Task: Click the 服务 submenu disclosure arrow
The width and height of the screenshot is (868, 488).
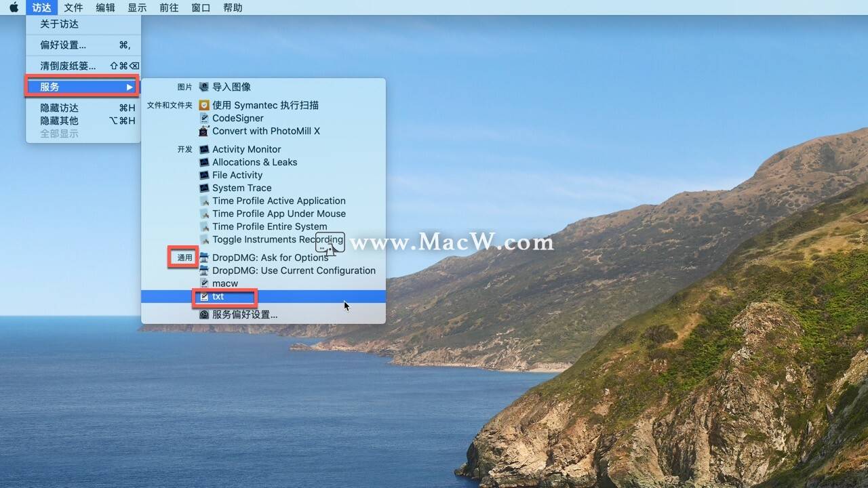Action: pyautogui.click(x=130, y=87)
